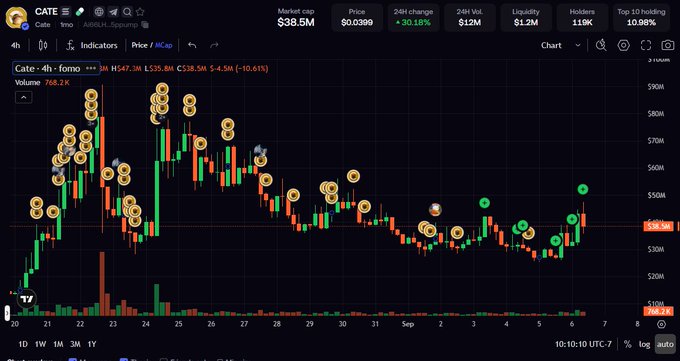Click the magnifier search icon near CATE
This screenshot has height=361, width=680.
coord(127,12)
